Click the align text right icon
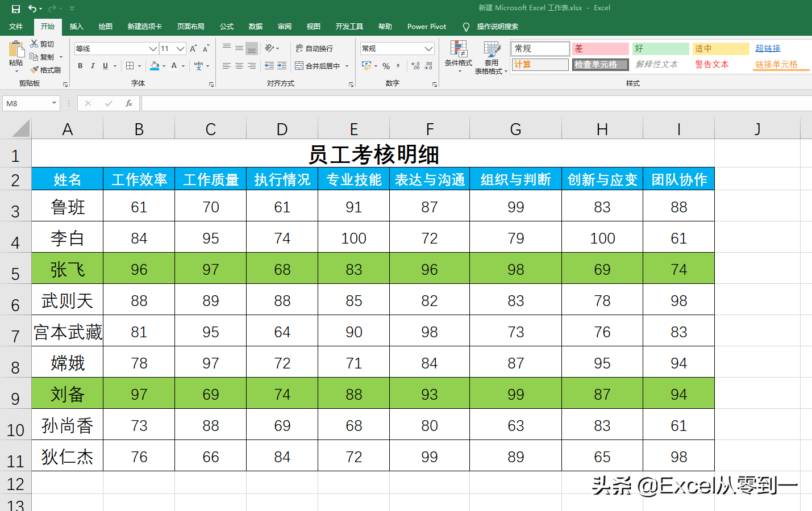Viewport: 812px width, 511px height. pyautogui.click(x=252, y=66)
